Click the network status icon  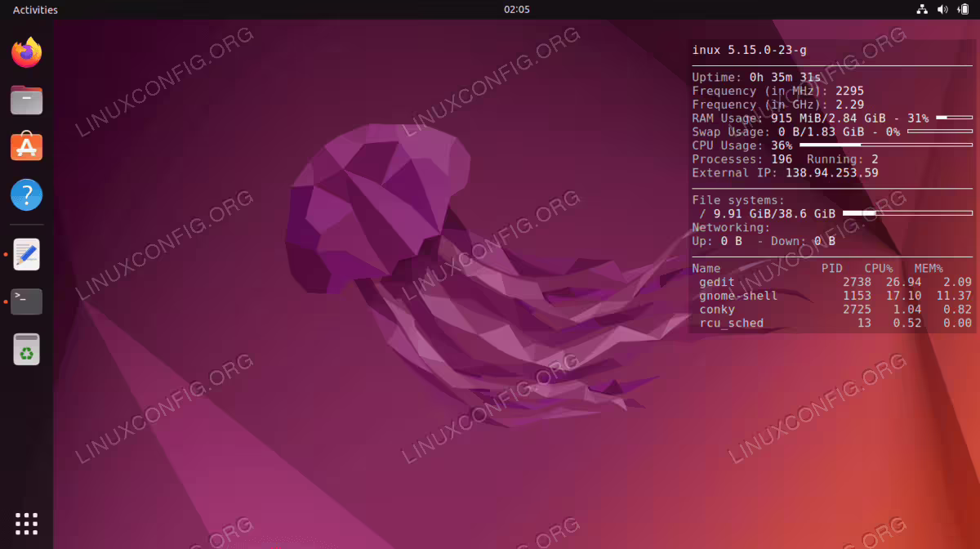922,10
